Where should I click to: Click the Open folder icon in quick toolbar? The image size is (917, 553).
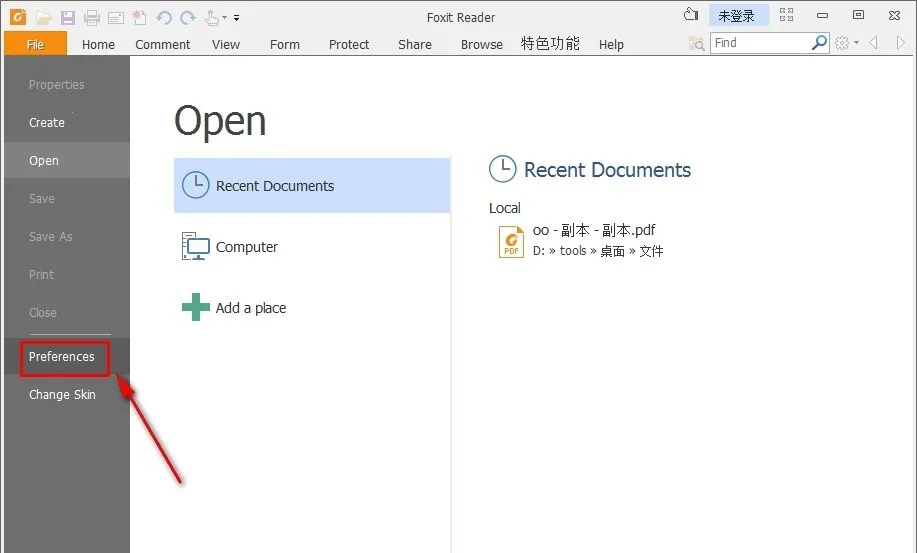pos(43,18)
